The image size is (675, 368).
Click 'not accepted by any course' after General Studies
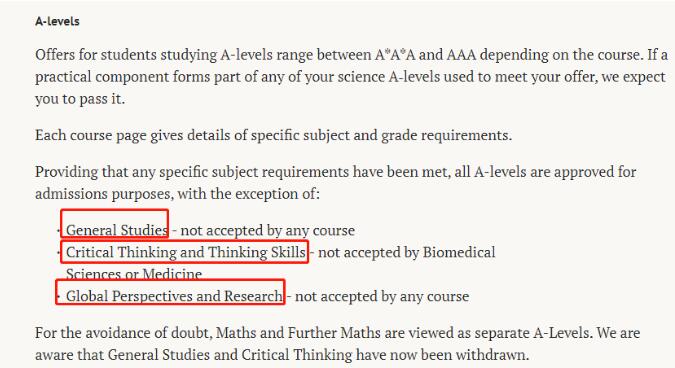(x=267, y=230)
